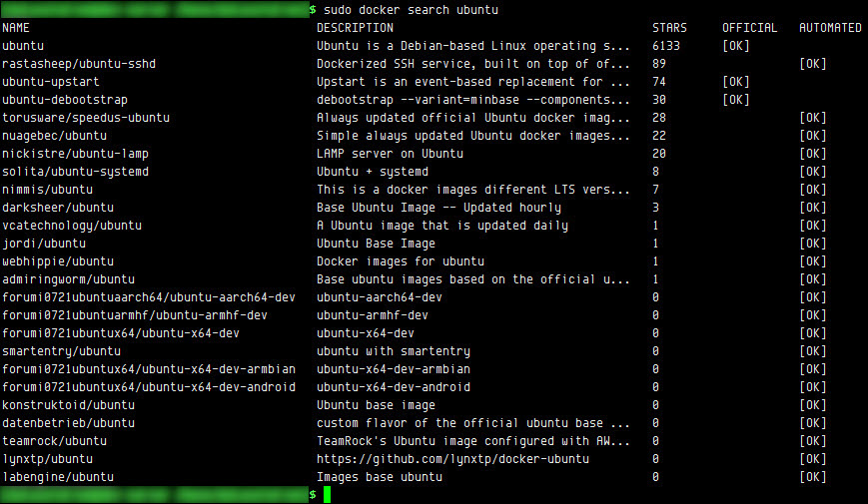Click the star count '30'

[659, 100]
